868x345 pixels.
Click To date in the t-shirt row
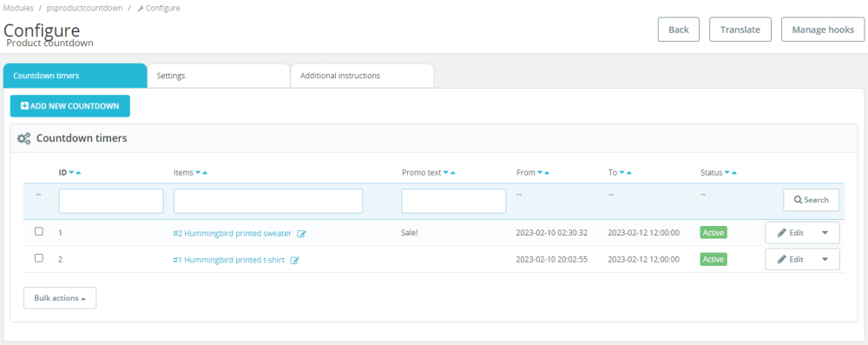coord(644,259)
